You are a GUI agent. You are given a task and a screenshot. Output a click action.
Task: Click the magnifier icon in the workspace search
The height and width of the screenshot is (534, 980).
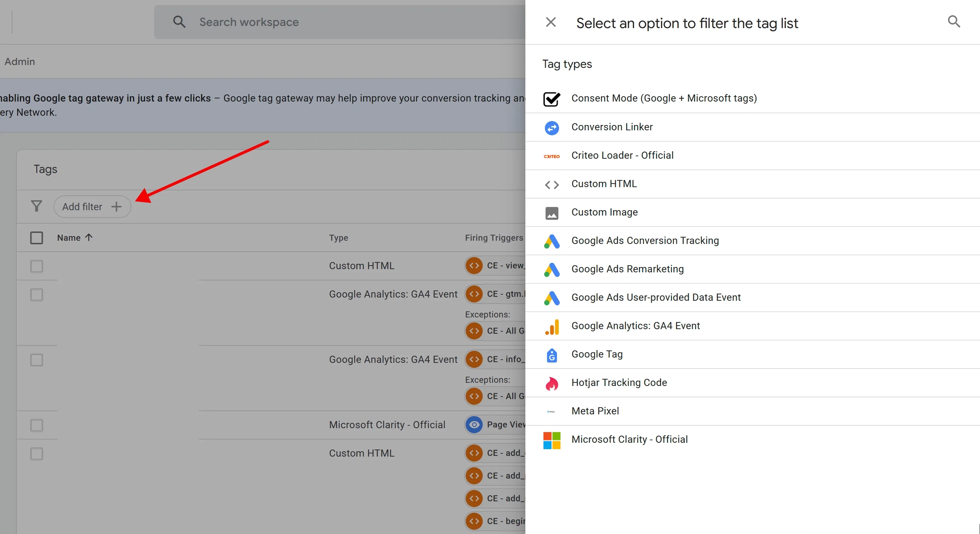[x=179, y=22]
